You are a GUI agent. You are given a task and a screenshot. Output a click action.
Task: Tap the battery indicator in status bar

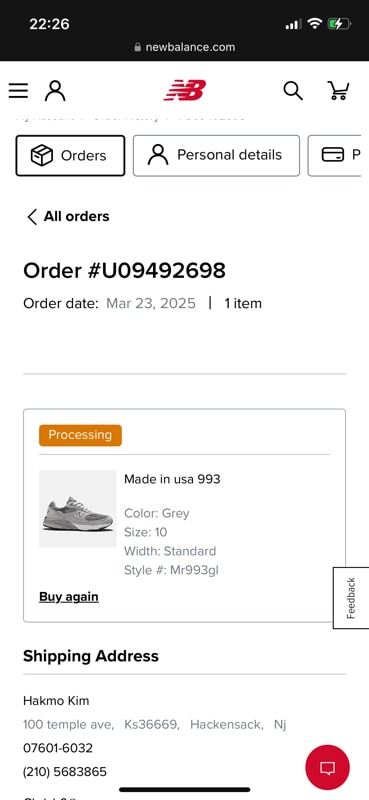[x=339, y=23]
